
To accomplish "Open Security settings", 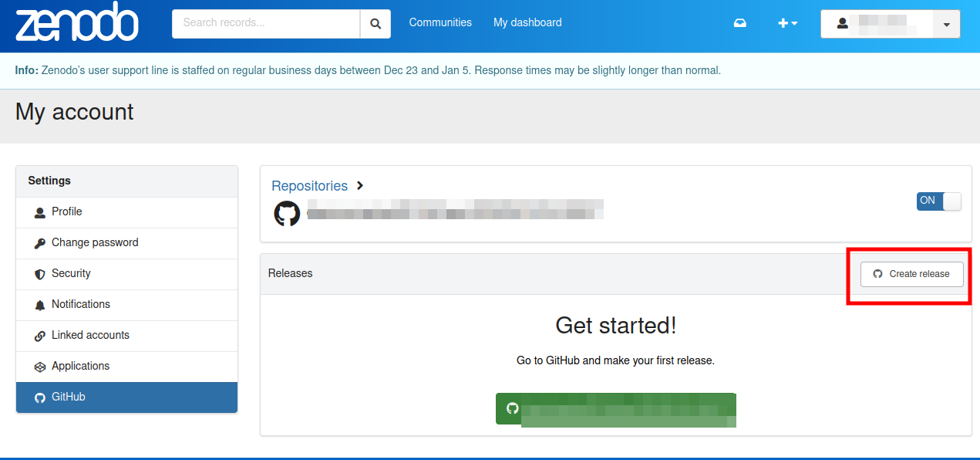I will click(126, 274).
